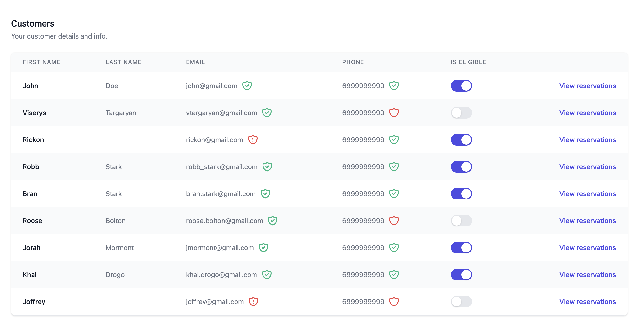Click the last name Doe
This screenshot has height=332, width=644.
pos(112,86)
